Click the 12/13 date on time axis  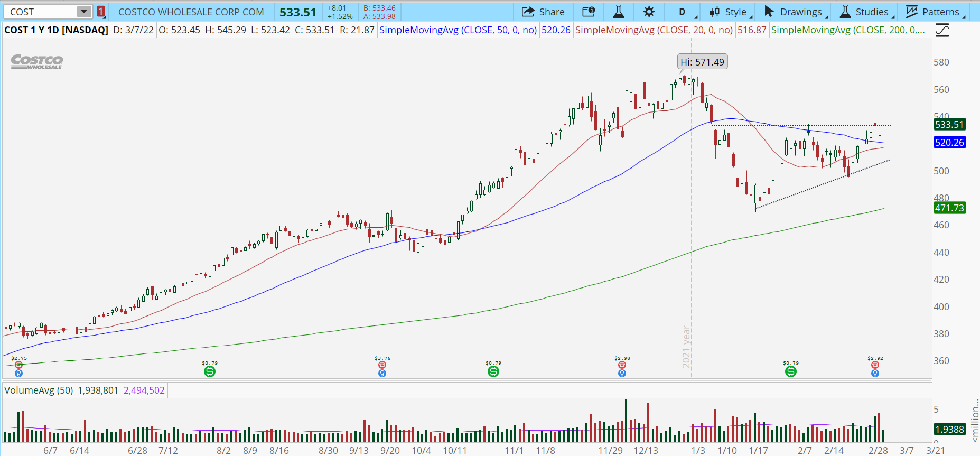tap(646, 451)
